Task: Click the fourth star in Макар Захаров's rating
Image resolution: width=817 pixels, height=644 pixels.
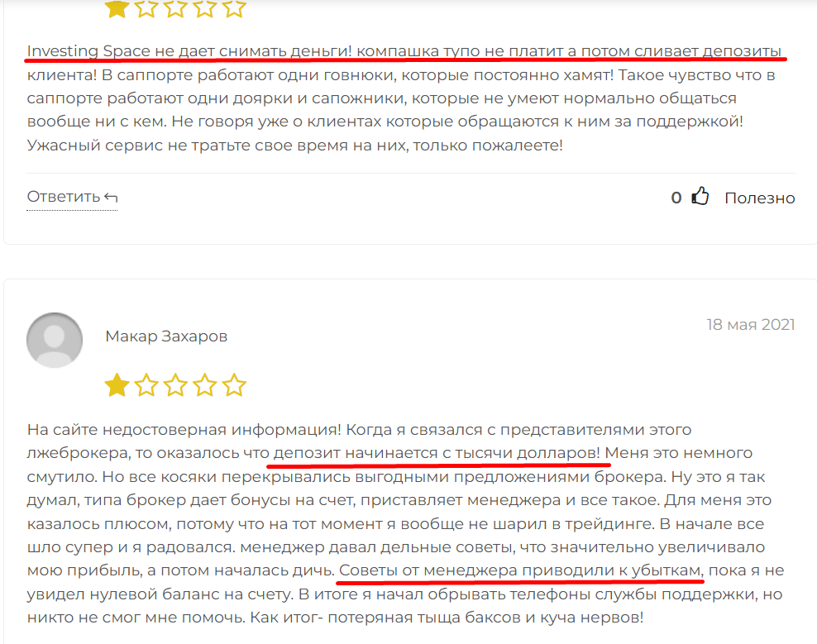Action: point(205,385)
